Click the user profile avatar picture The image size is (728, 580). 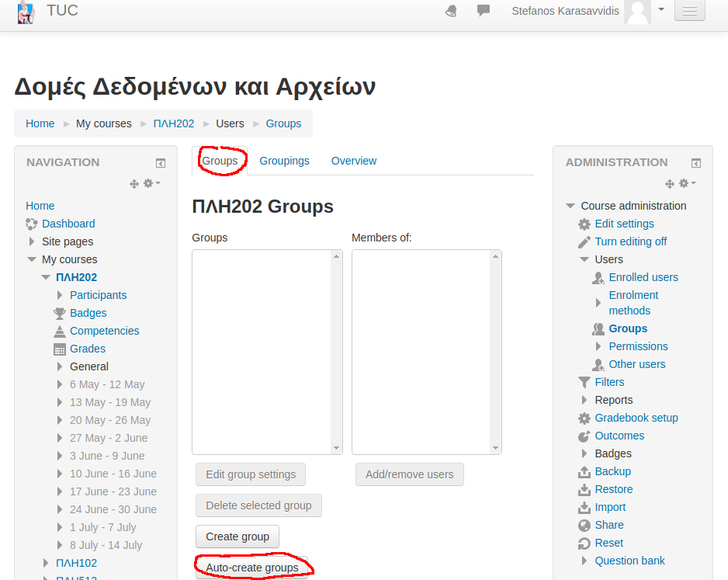636,11
